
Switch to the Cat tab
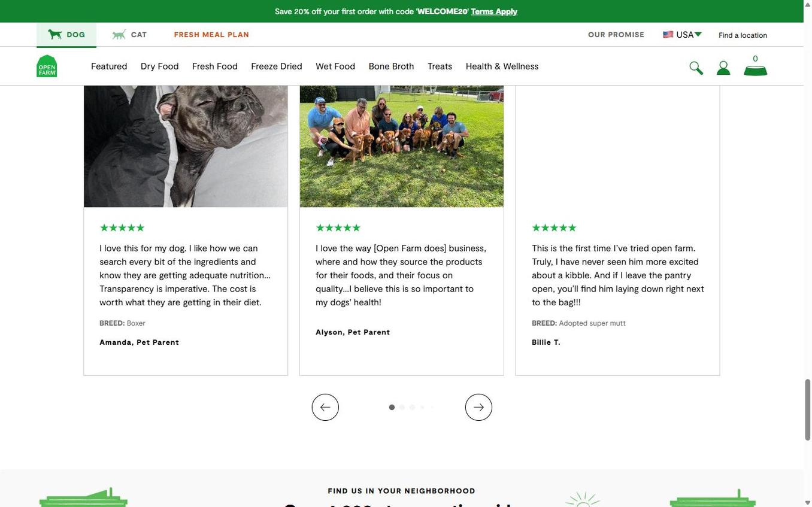[x=129, y=35]
